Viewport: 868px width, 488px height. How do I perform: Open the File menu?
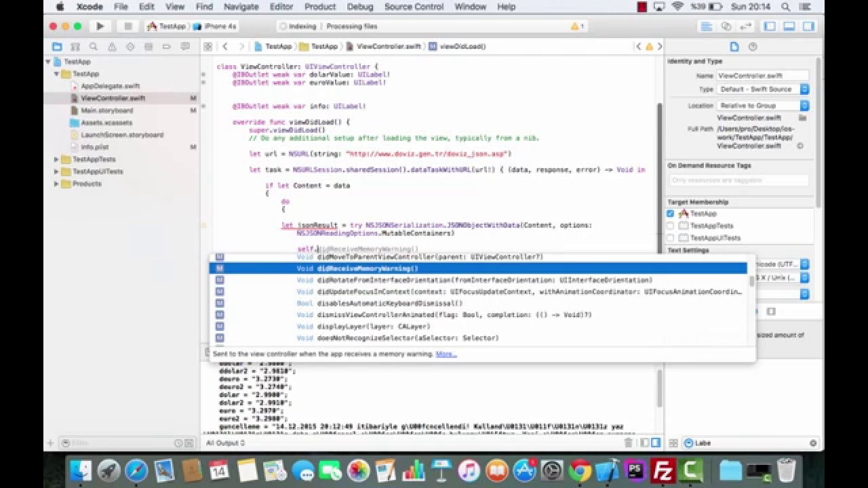121,7
